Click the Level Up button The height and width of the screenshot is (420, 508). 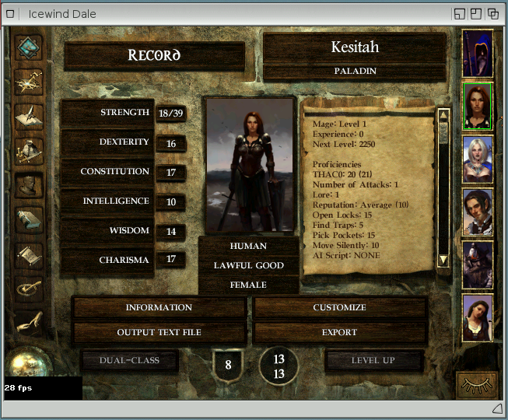(x=373, y=361)
